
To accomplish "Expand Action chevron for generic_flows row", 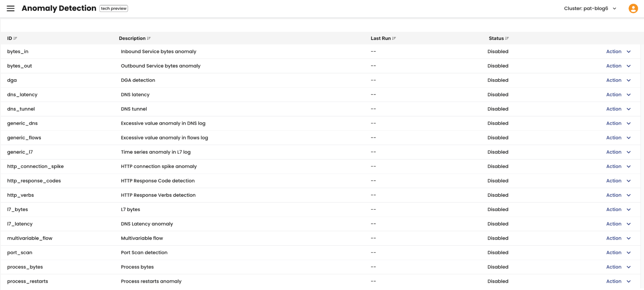I will tap(629, 138).
